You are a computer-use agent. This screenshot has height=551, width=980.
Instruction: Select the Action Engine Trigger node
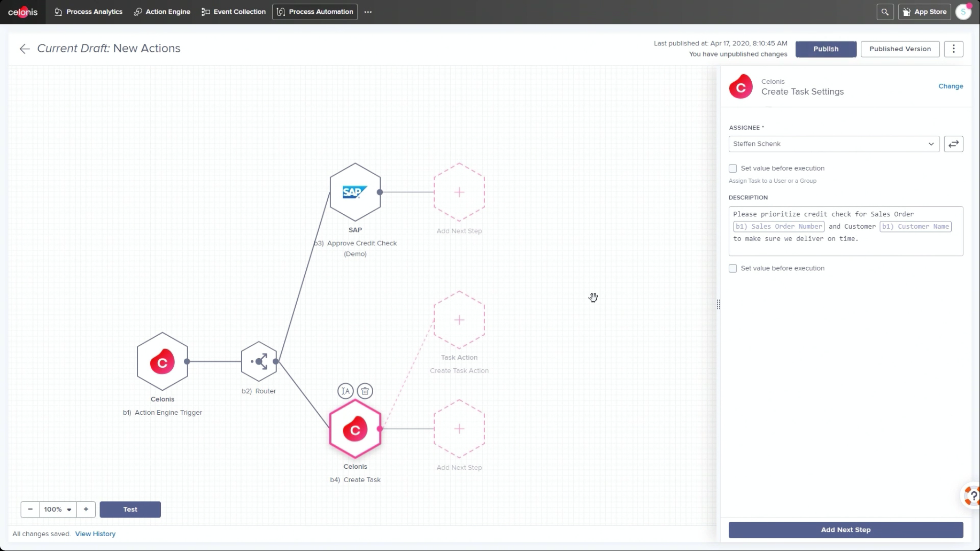click(162, 361)
